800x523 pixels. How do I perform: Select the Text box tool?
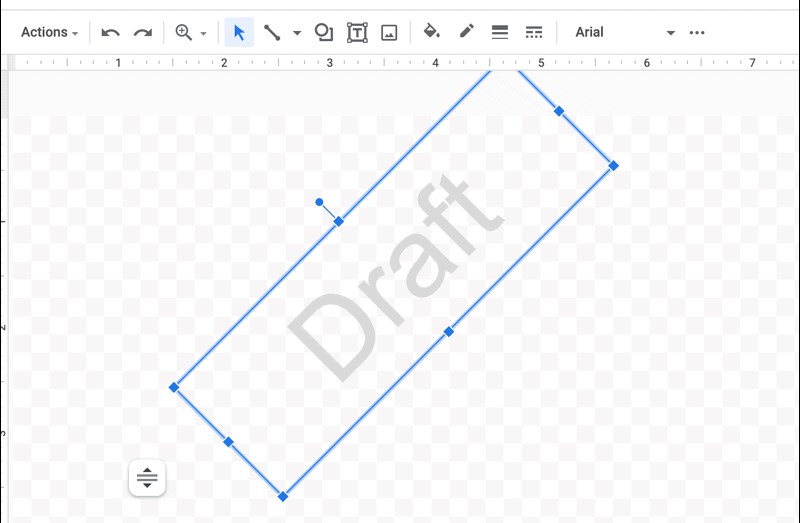357,32
